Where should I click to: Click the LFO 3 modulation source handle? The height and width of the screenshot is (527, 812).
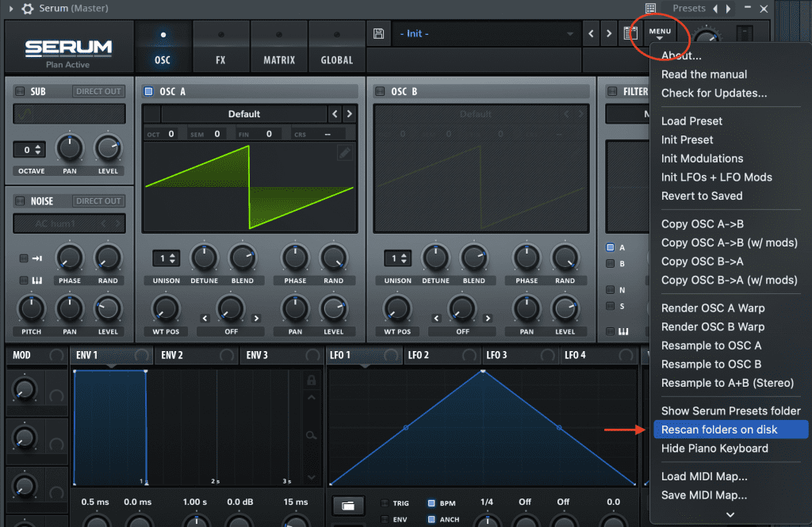click(x=547, y=355)
